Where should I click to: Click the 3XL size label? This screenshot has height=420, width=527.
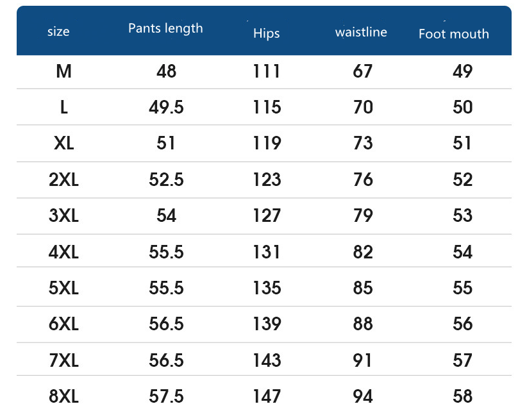pyautogui.click(x=63, y=215)
